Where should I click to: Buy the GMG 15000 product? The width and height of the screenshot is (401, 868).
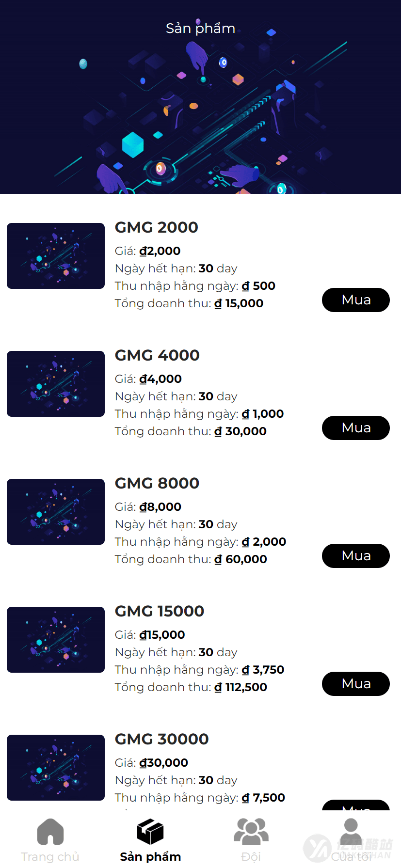point(355,684)
